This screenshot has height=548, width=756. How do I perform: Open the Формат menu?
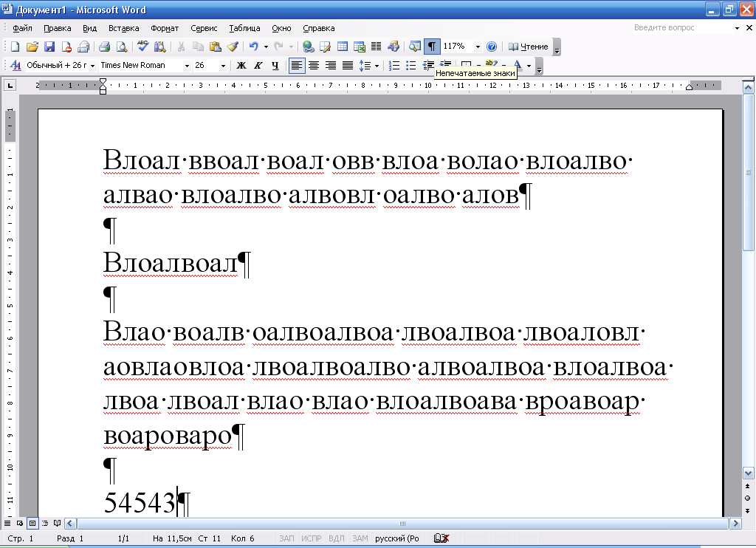[165, 28]
